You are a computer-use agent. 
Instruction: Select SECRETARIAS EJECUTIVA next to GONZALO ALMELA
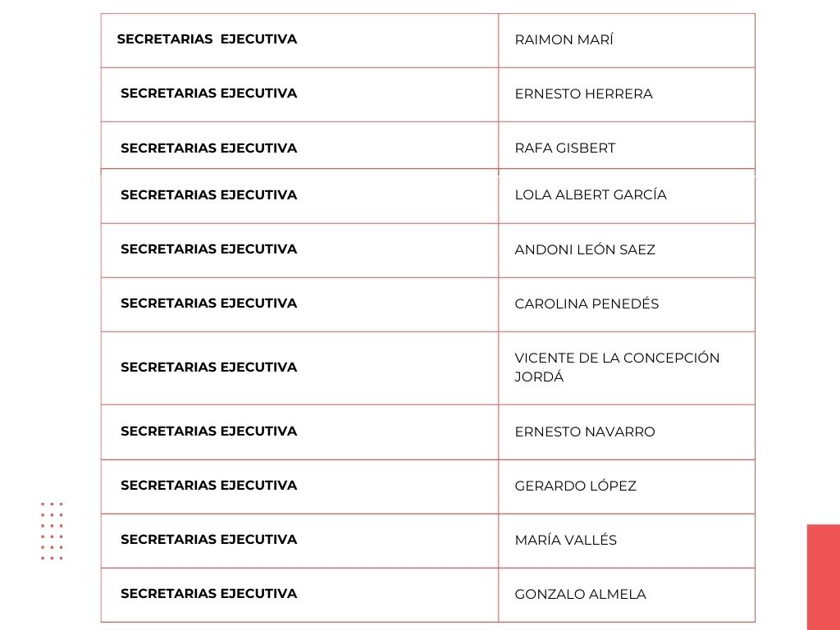pos(208,594)
